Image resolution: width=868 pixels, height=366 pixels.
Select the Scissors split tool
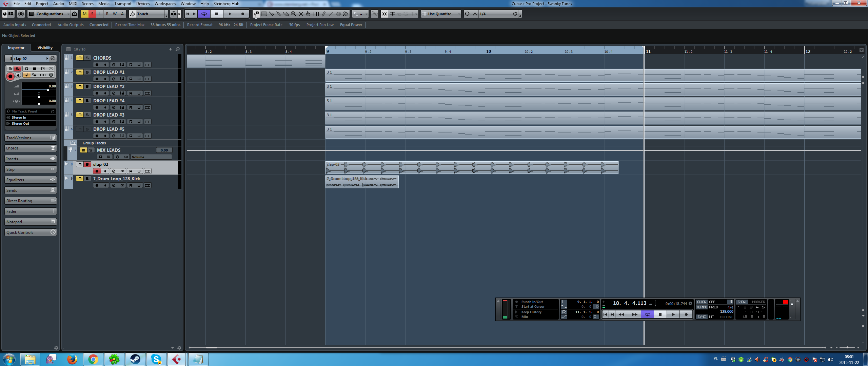point(271,14)
